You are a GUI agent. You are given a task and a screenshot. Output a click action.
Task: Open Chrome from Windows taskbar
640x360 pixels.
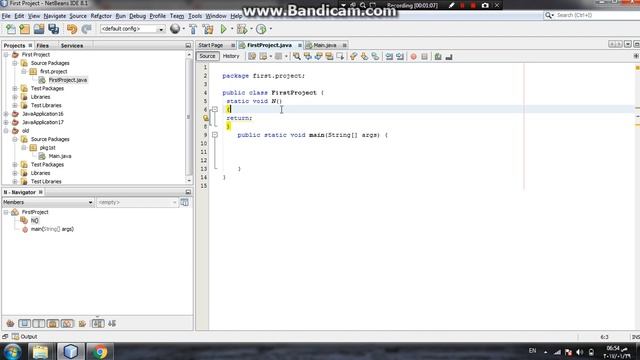tap(99, 351)
